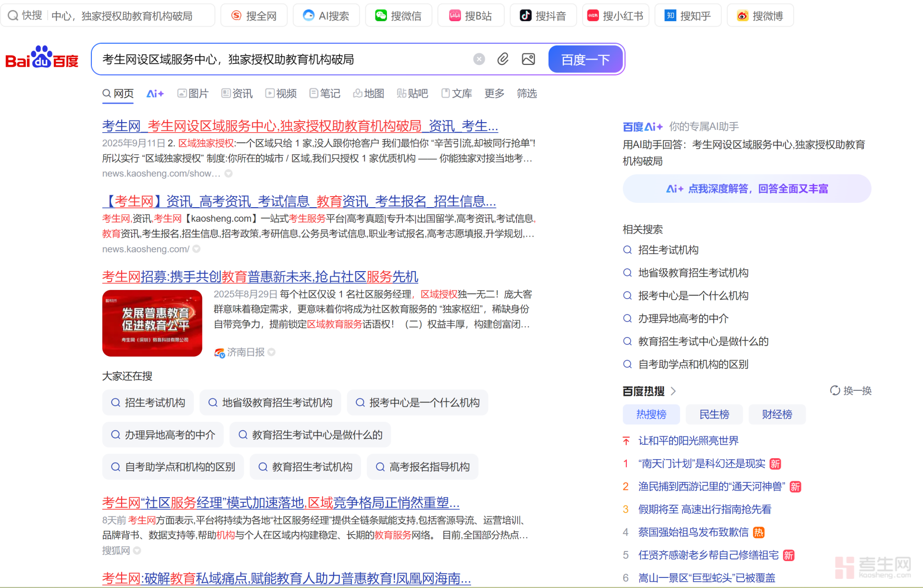
Task: Switch to the 图片 tab
Action: [193, 93]
